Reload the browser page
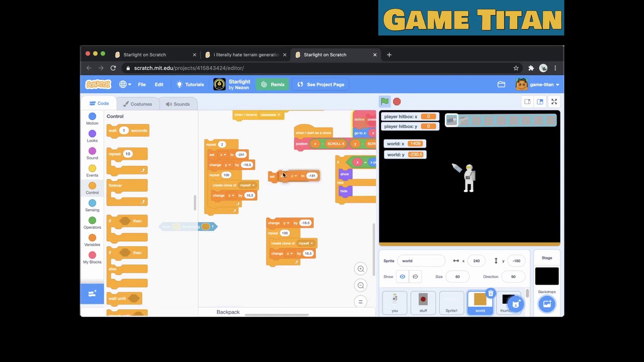 (113, 68)
